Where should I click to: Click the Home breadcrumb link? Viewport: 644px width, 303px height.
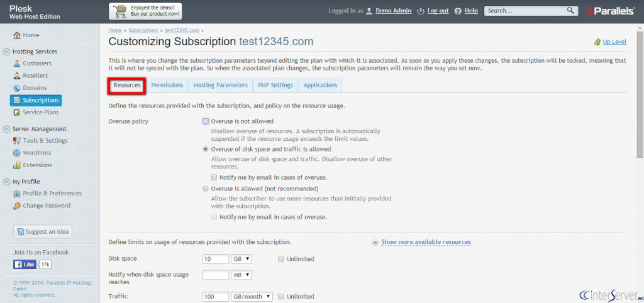[x=115, y=30]
